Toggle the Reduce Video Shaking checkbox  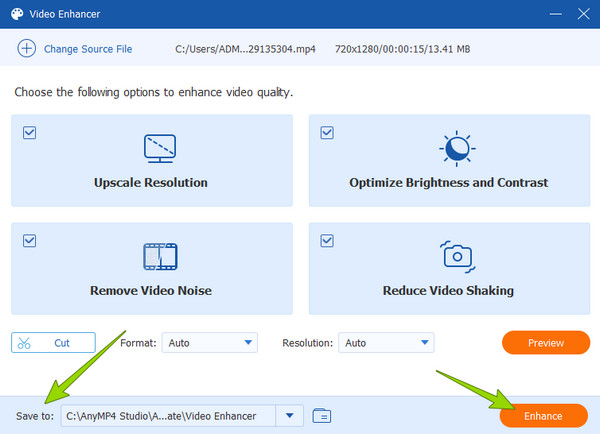pos(327,241)
